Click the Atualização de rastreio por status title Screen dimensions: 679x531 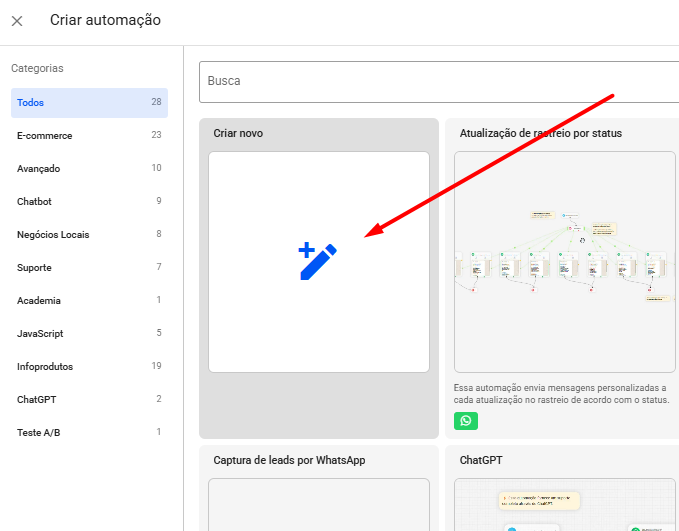click(540, 133)
